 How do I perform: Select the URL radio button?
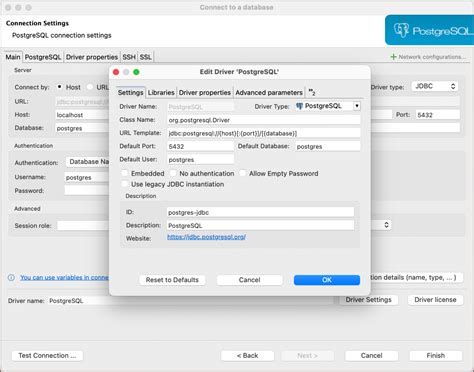(90, 87)
